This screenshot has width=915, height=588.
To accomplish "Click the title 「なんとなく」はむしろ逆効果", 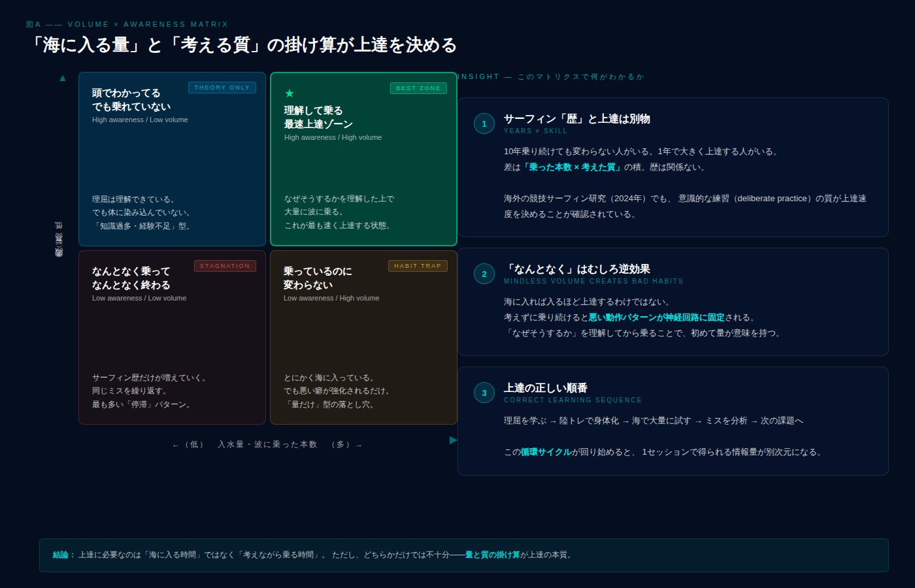I will point(576,269).
